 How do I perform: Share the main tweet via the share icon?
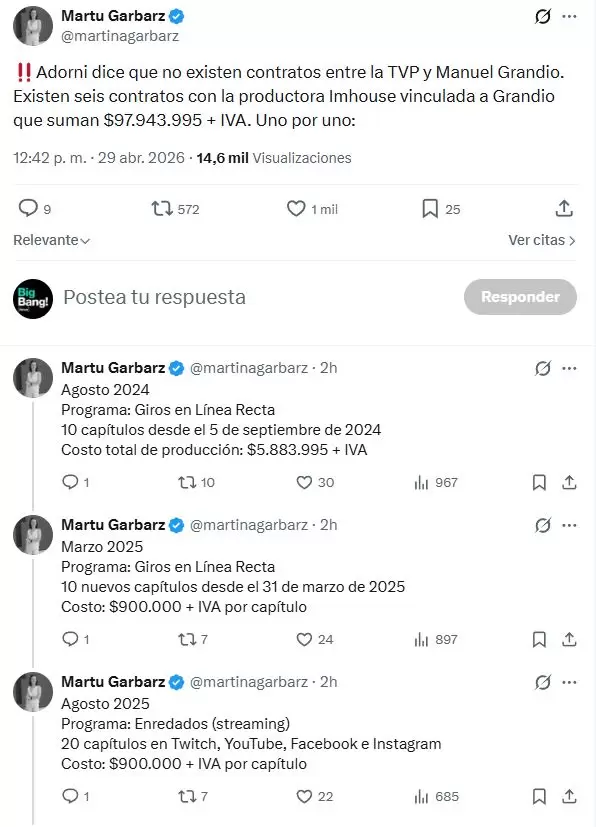pos(563,208)
